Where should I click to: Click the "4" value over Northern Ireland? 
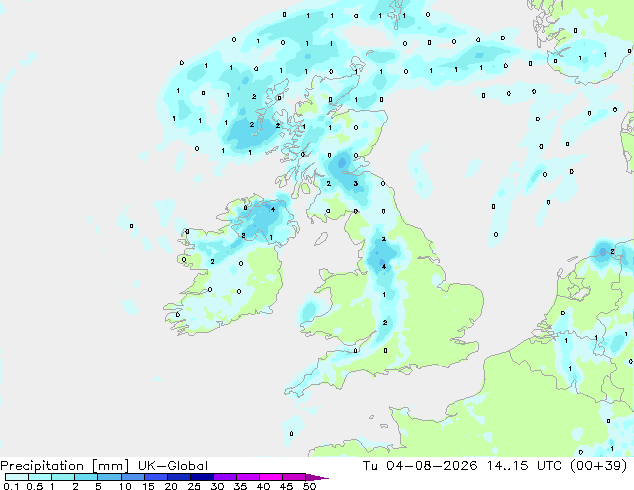pos(273,209)
